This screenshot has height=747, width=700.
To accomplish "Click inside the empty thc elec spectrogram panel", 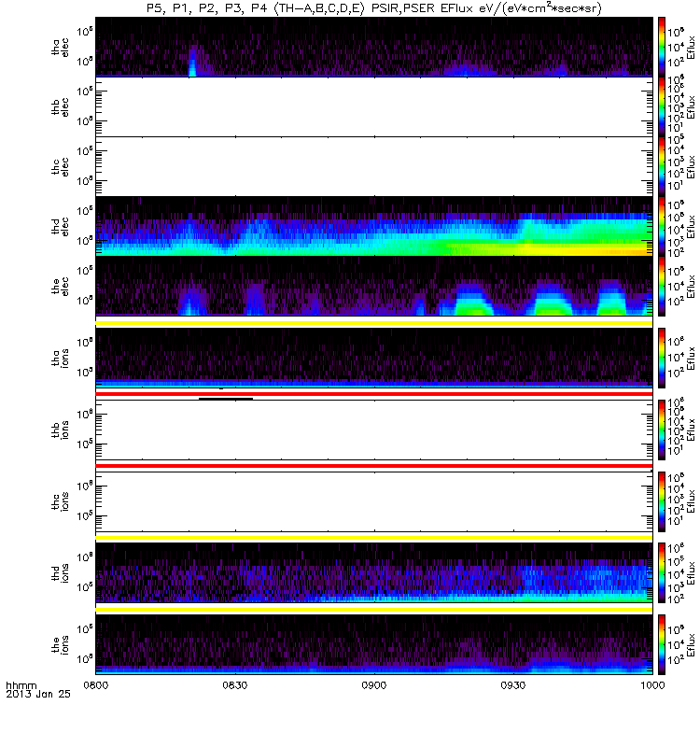I will [374, 166].
